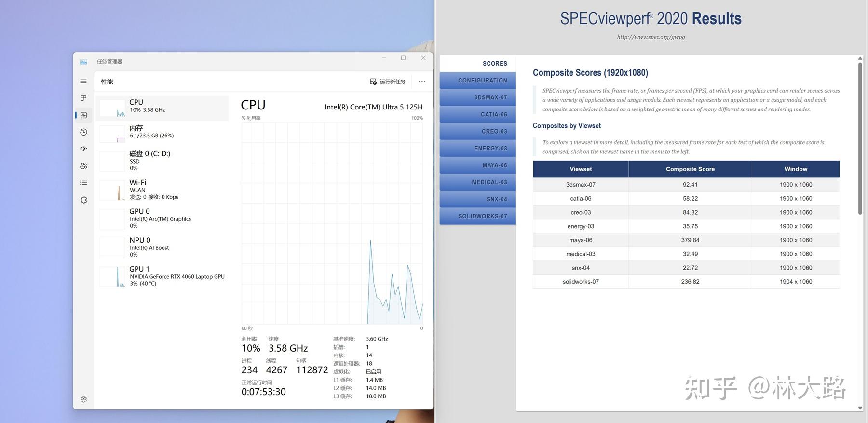Close the Task Manager window
The image size is (868, 423).
pos(423,58)
